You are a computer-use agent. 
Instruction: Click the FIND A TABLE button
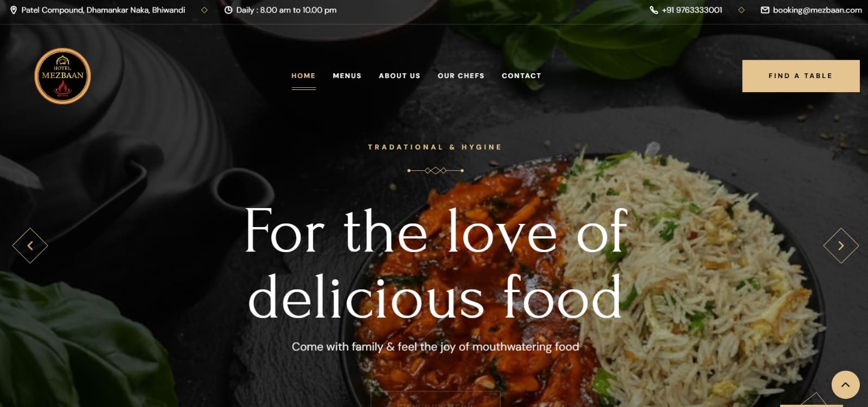801,76
